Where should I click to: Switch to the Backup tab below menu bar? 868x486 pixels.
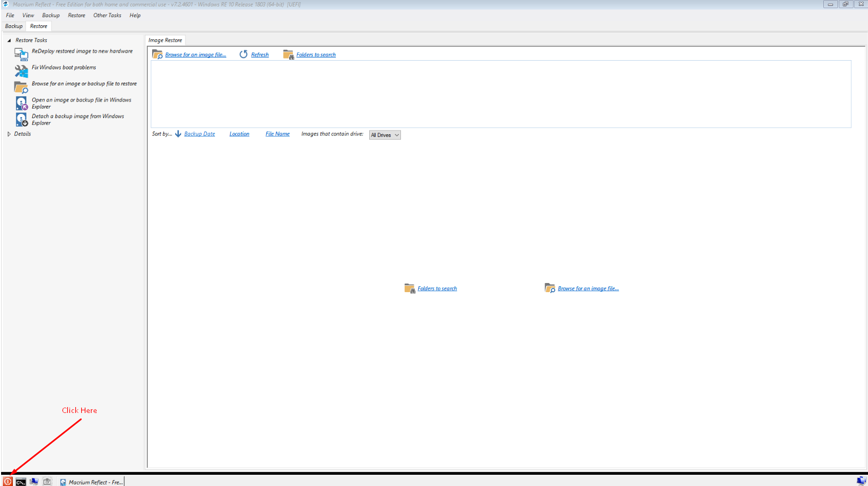click(x=14, y=26)
